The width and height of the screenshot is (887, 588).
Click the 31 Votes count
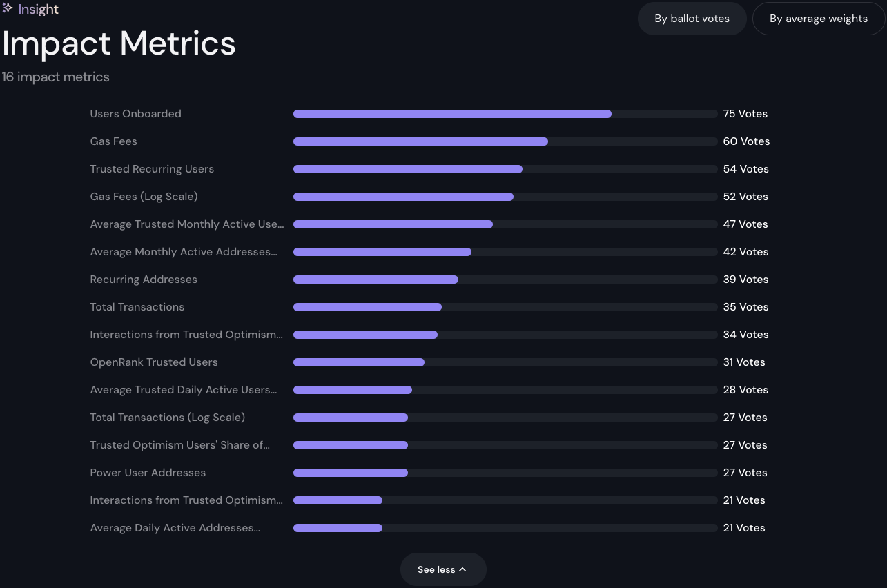[743, 362]
